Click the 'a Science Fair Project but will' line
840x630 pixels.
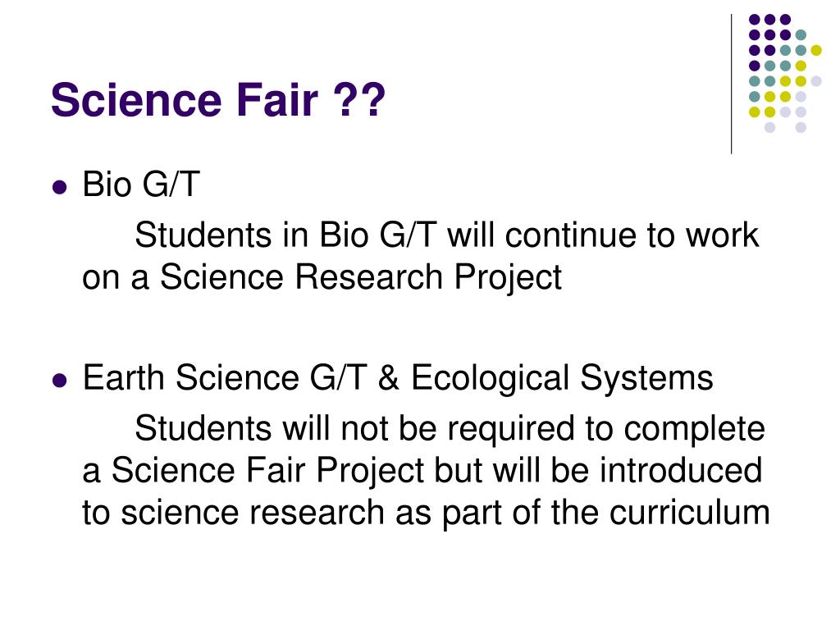pos(422,470)
